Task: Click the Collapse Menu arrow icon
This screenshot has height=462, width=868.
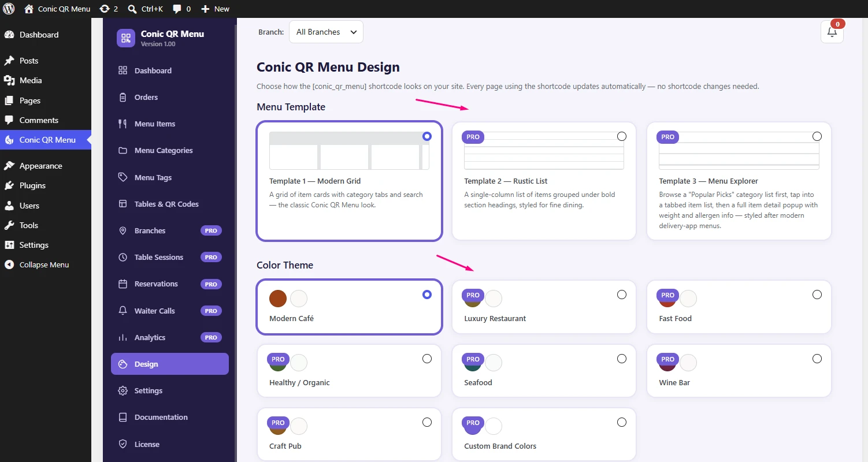Action: coord(9,264)
